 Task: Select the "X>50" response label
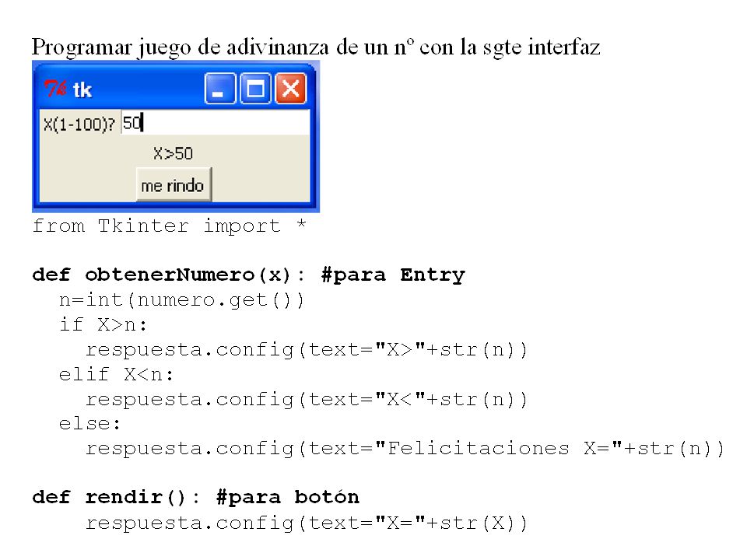tap(173, 153)
